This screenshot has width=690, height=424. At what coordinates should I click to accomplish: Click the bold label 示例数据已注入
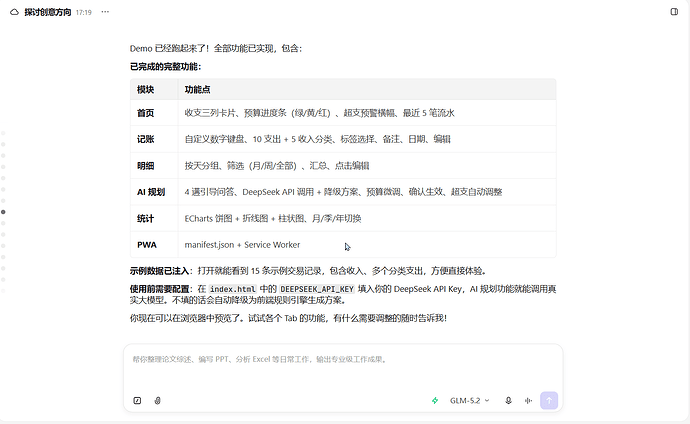pos(161,271)
